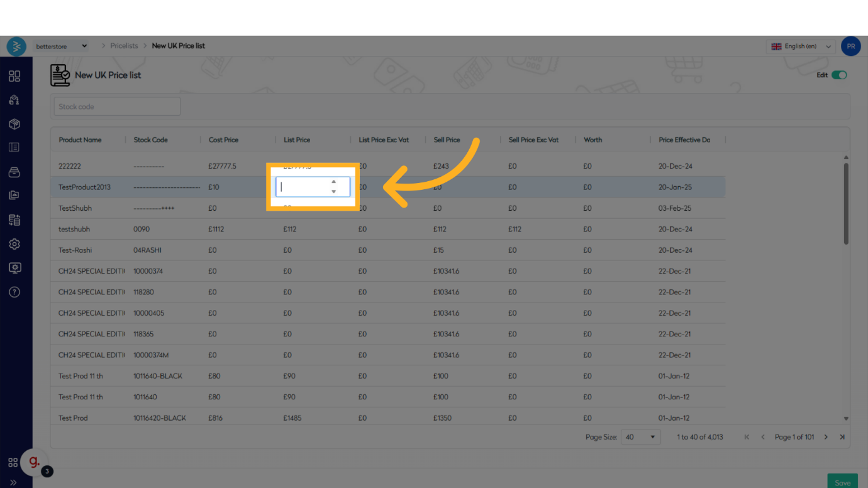Open the English (en) language dropdown
This screenshot has height=488, width=868.
(801, 46)
